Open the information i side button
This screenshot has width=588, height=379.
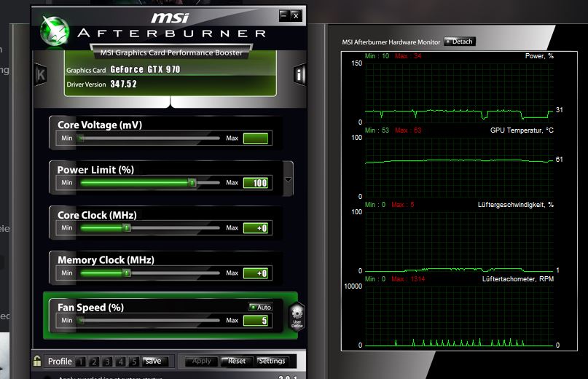pos(299,74)
